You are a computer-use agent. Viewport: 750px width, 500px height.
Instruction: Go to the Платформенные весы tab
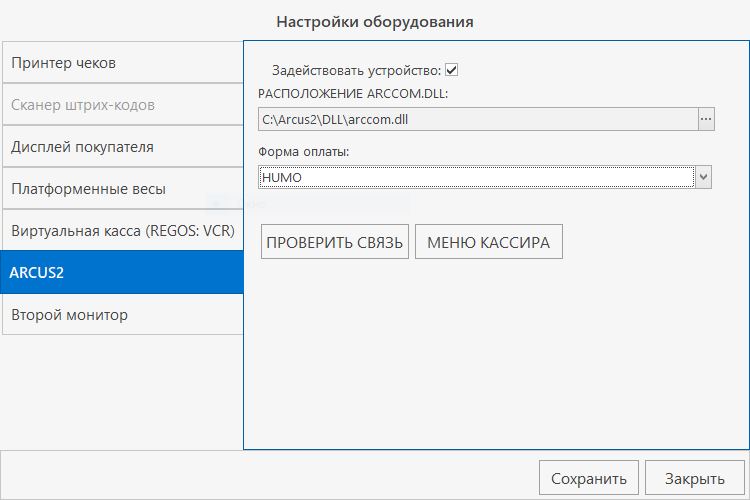pos(122,189)
